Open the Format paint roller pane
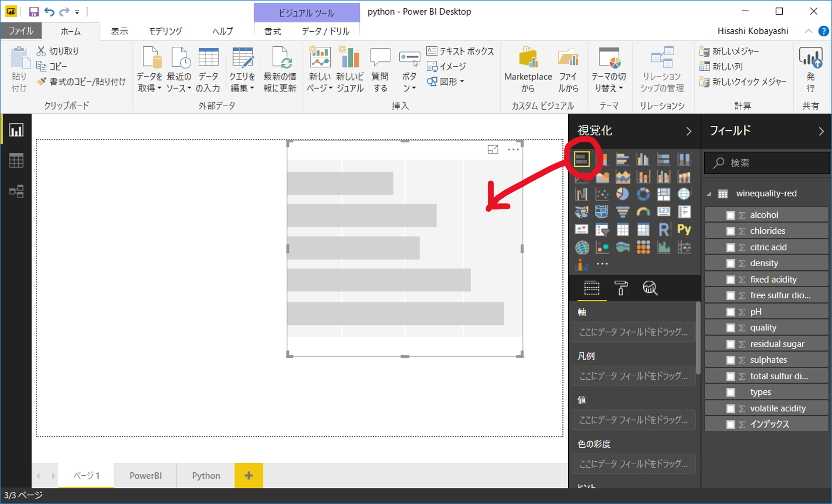Screen dimensions: 832x504 point(621,288)
